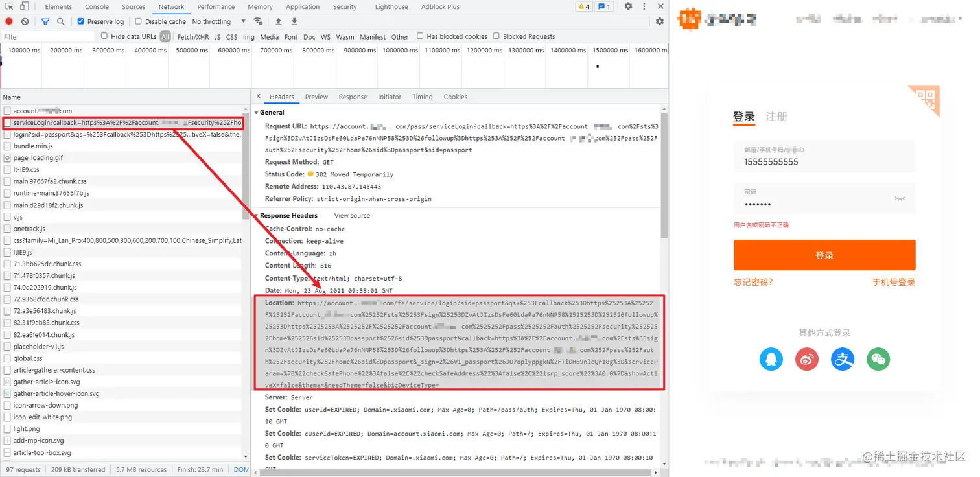This screenshot has height=477, width=980.
Task: Select the All filter type
Action: (x=165, y=37)
